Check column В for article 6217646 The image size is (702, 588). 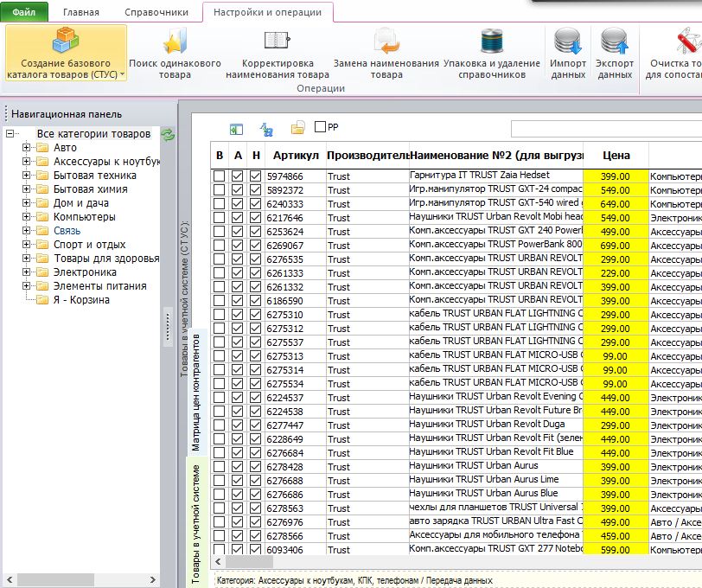(219, 218)
